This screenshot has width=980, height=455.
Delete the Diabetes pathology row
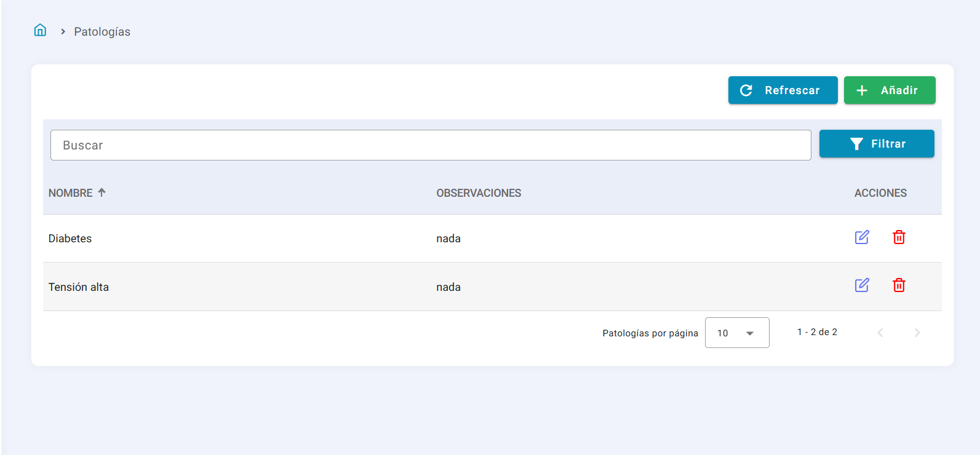click(x=899, y=237)
